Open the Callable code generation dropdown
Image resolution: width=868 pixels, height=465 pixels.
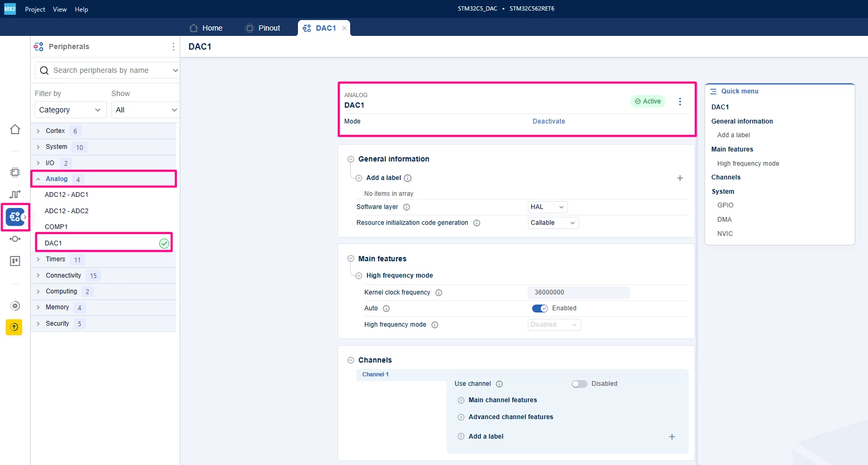[553, 223]
